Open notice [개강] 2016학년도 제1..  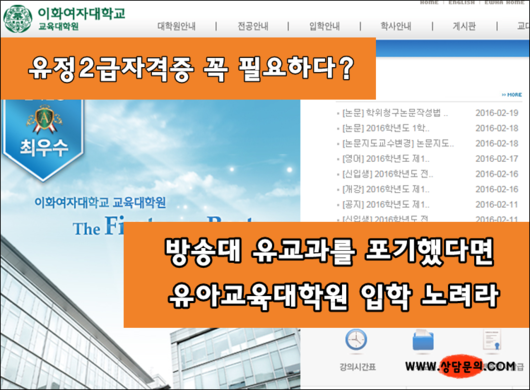[x=386, y=189]
